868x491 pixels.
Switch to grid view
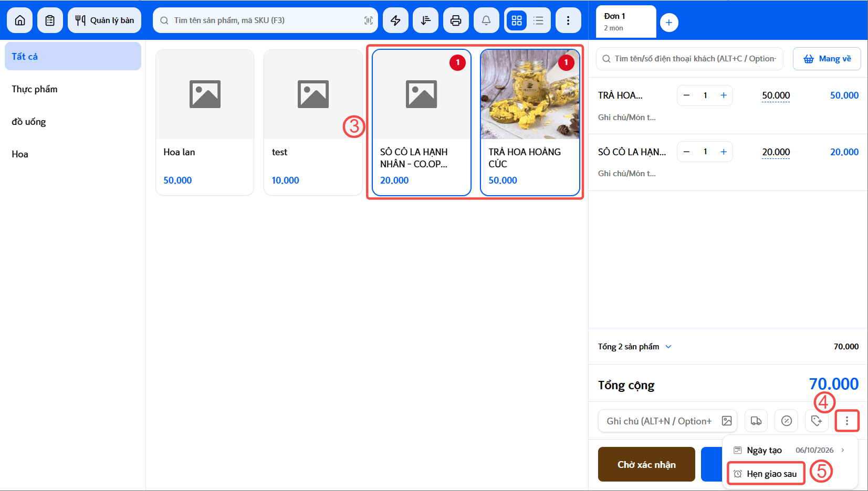(x=517, y=20)
